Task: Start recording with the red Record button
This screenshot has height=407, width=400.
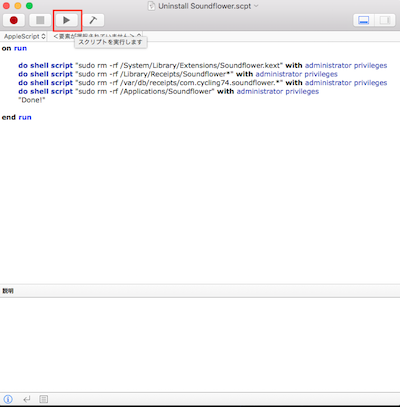Action: coord(14,20)
